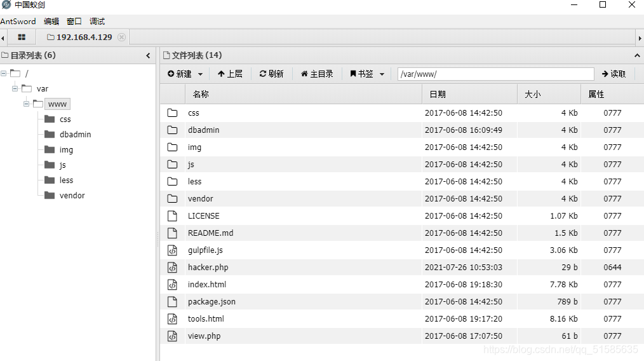Open the 编辑 menu

coord(51,22)
